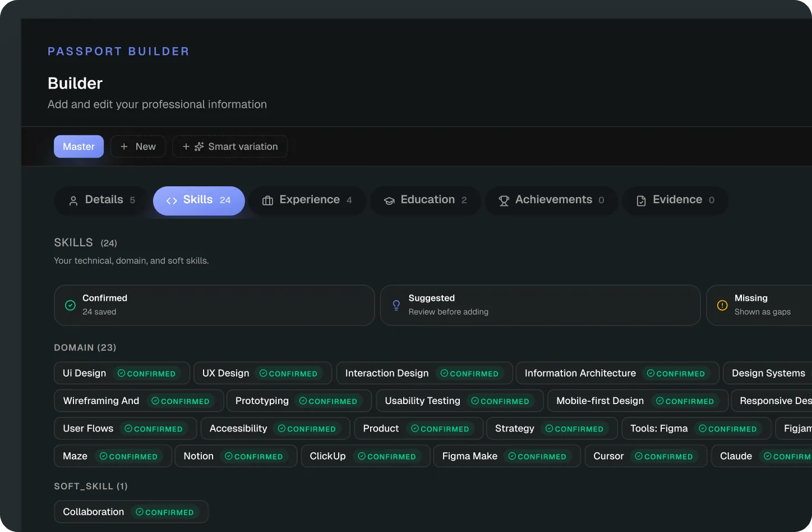Screen dimensions: 812x532
Task: Click the Information Architecture skill chip
Action: [x=617, y=373]
